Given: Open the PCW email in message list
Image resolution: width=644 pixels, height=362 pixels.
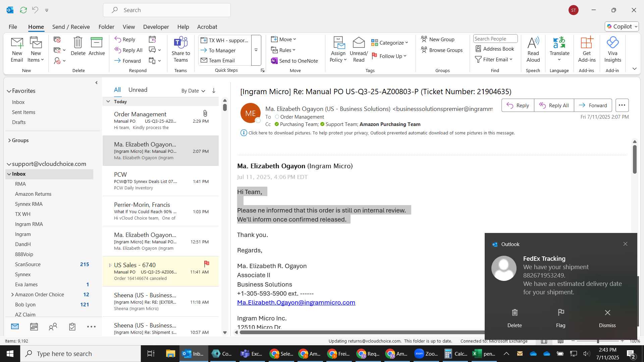Looking at the screenshot, I should [x=161, y=181].
